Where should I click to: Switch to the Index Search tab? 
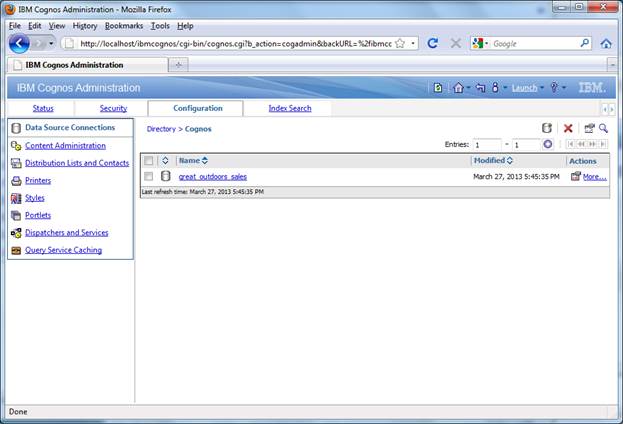coord(290,108)
